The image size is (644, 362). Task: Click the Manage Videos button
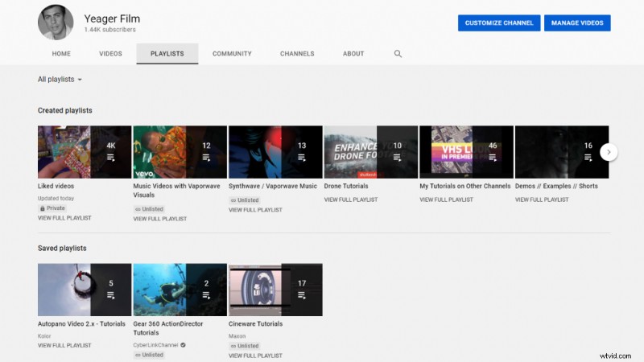coord(577,23)
